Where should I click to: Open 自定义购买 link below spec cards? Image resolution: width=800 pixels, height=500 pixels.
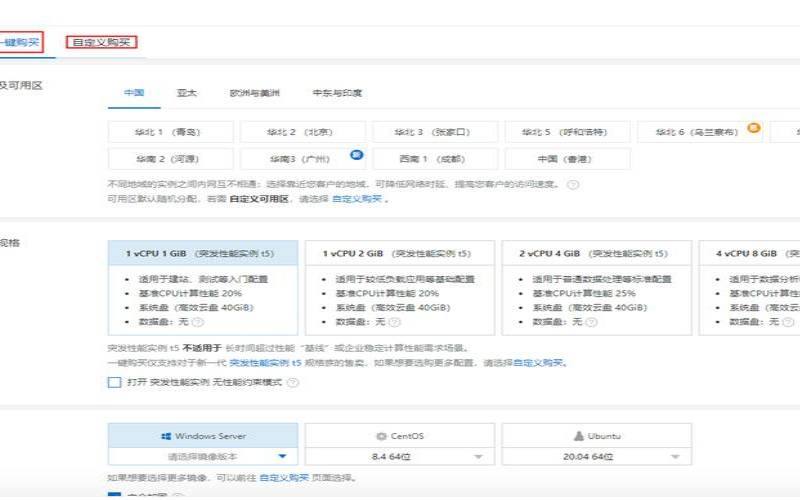tap(538, 363)
